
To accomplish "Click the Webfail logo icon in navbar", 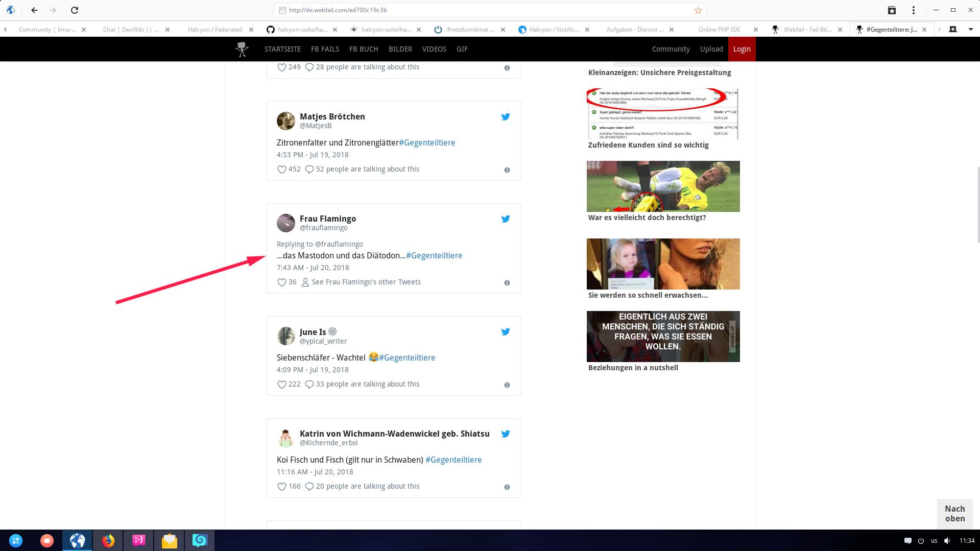I will tap(242, 50).
